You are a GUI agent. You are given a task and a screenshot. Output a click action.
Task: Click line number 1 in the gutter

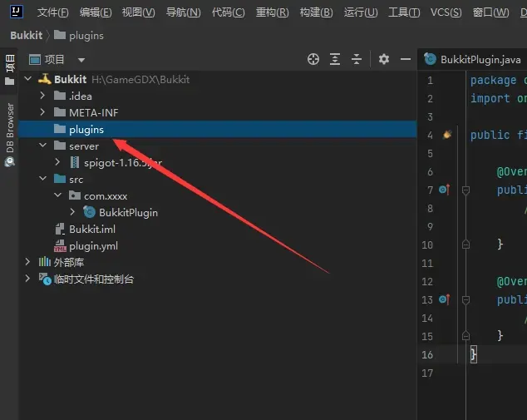tap(430, 81)
